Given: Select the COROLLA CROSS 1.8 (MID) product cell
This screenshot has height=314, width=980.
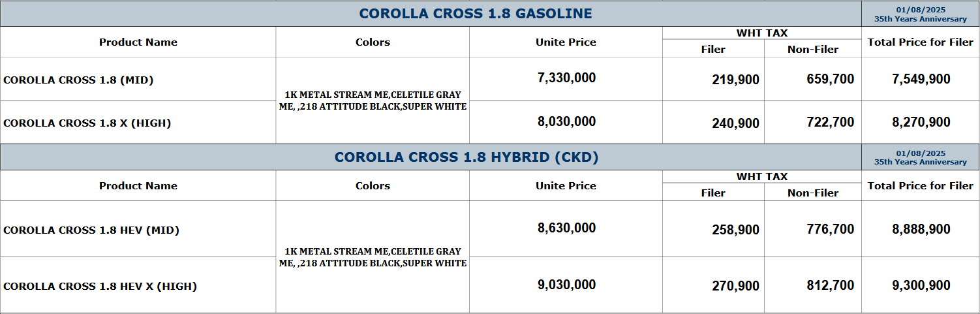Looking at the screenshot, I should (x=78, y=80).
